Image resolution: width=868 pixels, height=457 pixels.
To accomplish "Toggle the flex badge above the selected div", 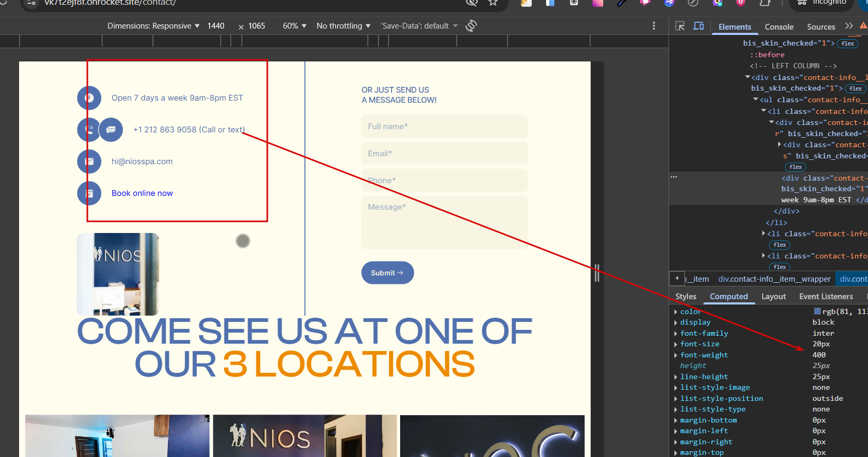I will coord(795,167).
